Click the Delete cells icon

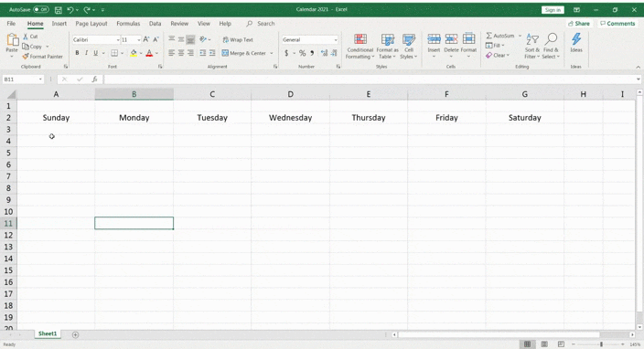click(x=451, y=39)
